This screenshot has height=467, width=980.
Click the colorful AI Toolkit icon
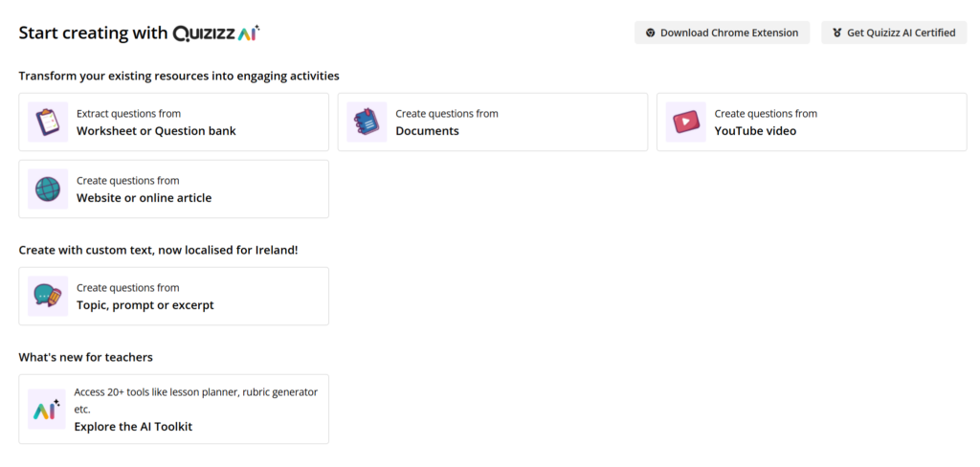pyautogui.click(x=47, y=410)
